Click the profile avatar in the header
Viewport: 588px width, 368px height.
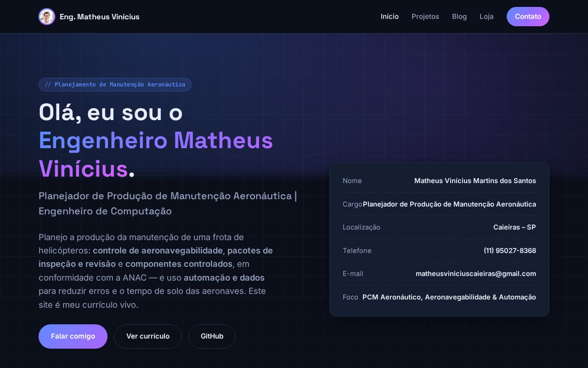(47, 17)
